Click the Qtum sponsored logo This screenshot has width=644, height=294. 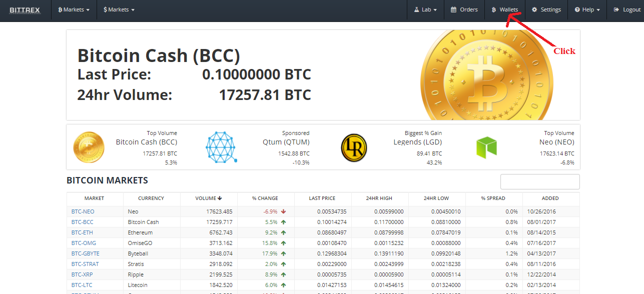221,147
